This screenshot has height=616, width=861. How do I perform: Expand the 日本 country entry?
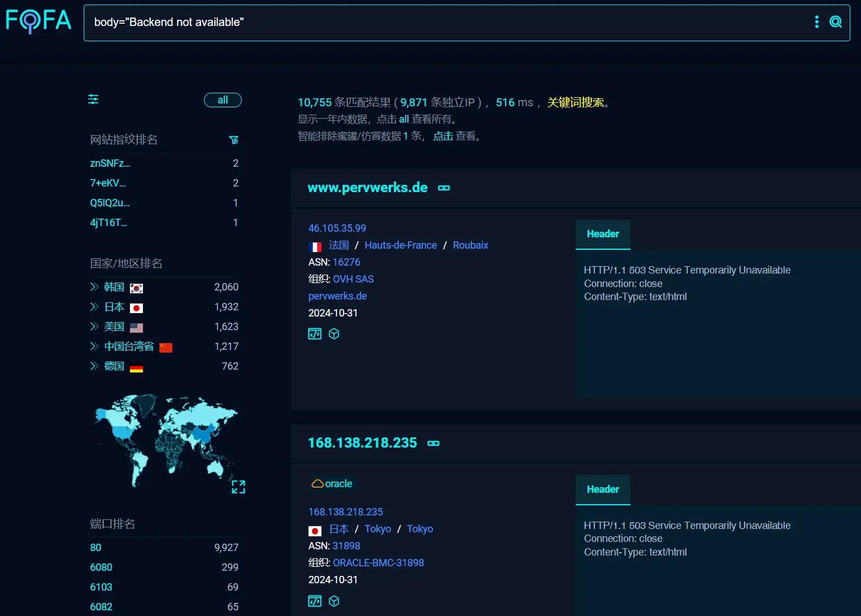coord(94,307)
